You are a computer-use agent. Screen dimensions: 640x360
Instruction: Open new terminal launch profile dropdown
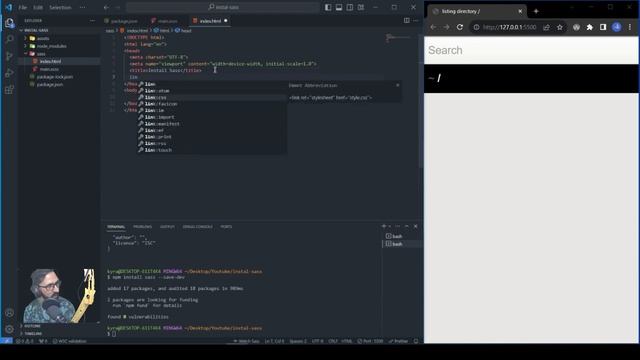coord(390,226)
